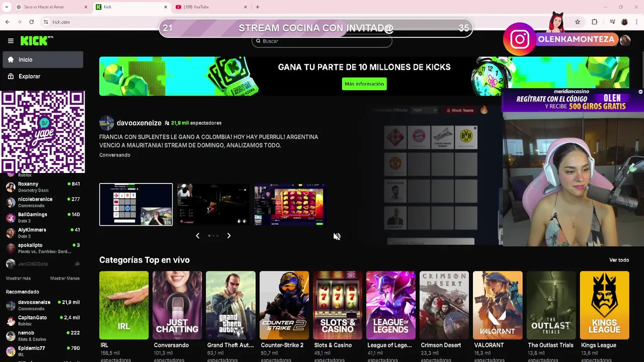Switch to Sexo vs Hacer el Amor tab

tap(51, 7)
